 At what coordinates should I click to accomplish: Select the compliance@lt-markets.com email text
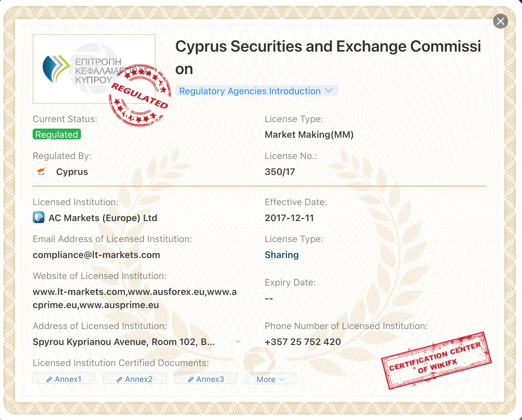96,255
